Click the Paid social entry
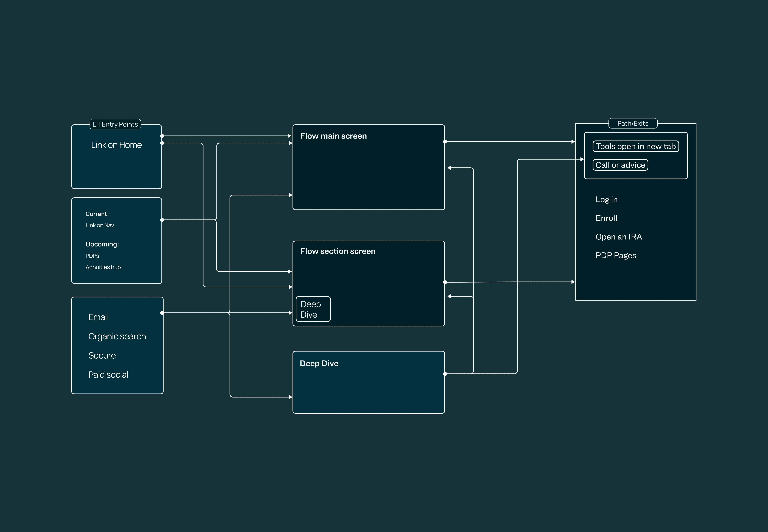Image resolution: width=768 pixels, height=532 pixels. click(x=108, y=375)
